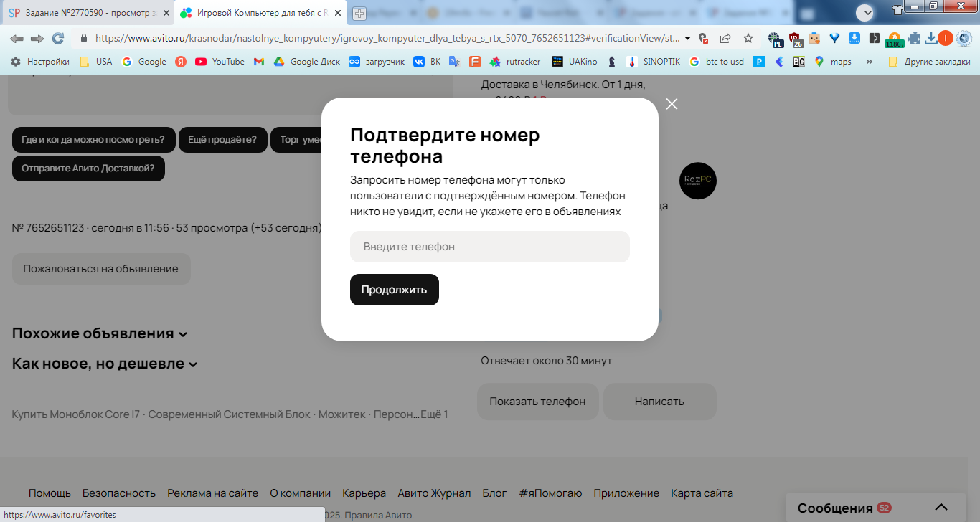This screenshot has height=522, width=980.
Task: Reload the page with the refresh icon
Action: 58,39
